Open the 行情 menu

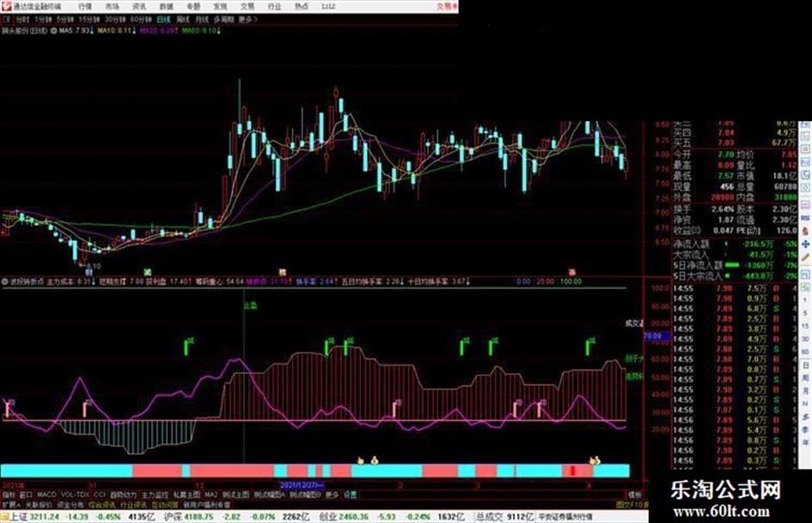[x=85, y=7]
